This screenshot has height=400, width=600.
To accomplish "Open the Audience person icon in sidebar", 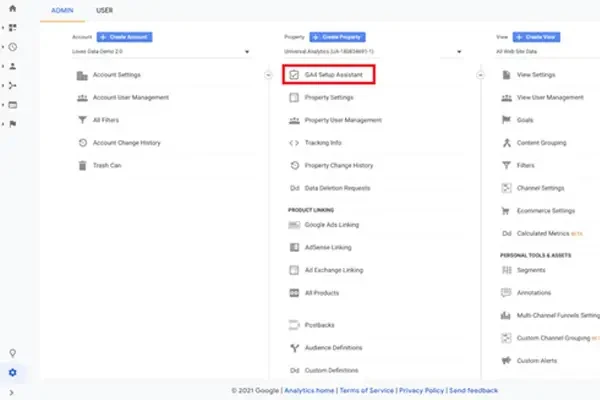I will [x=13, y=66].
